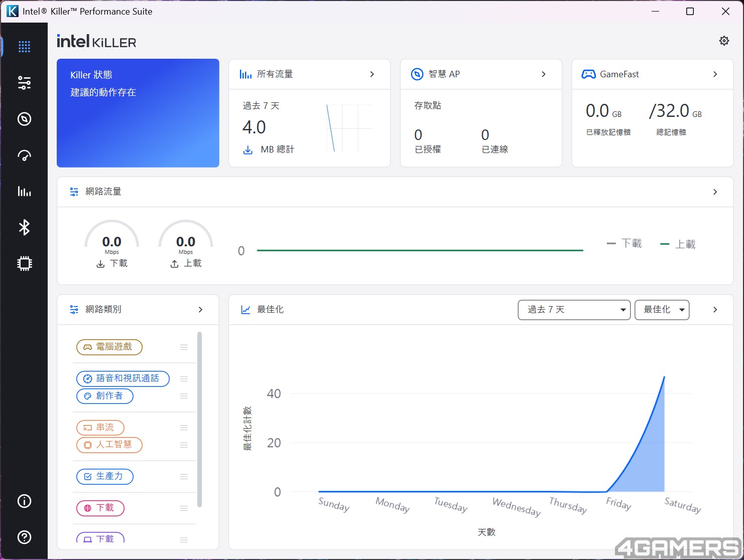Grab the reorder handle for 電腦遊戲
The width and height of the screenshot is (744, 560).
(x=184, y=347)
